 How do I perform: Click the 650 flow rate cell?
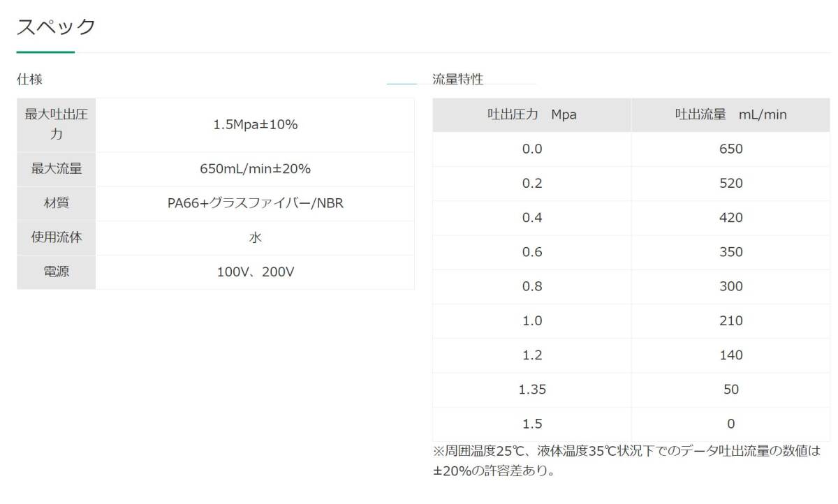tap(730, 149)
